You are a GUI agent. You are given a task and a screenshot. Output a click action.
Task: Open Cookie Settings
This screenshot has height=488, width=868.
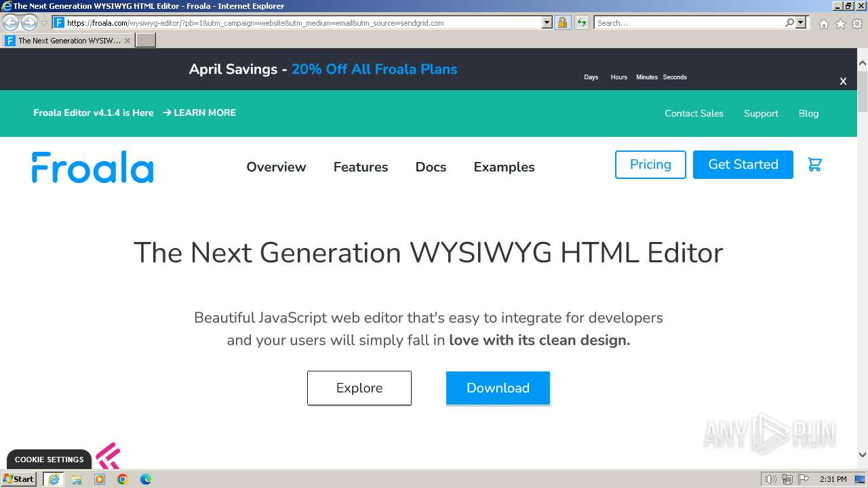49,460
